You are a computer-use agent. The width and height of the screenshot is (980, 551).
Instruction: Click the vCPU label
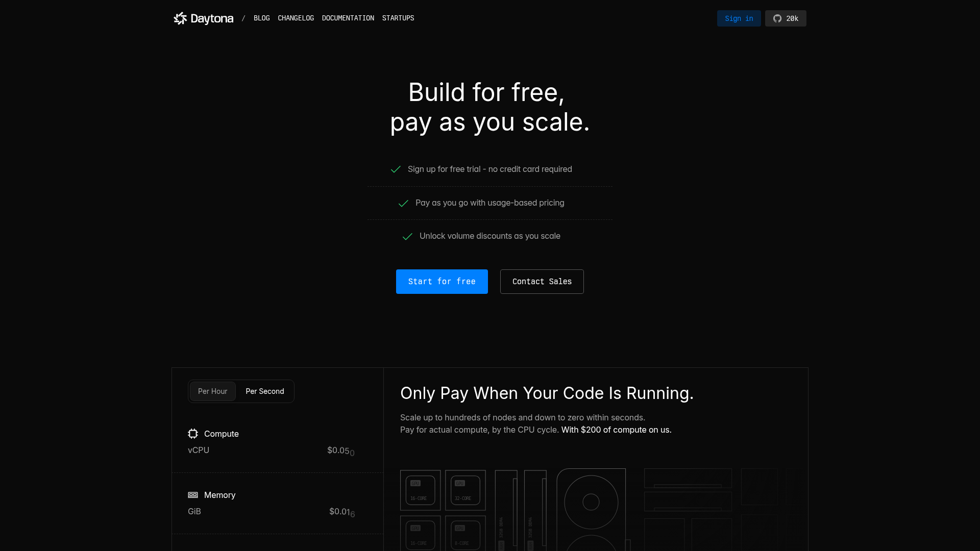pos(199,450)
